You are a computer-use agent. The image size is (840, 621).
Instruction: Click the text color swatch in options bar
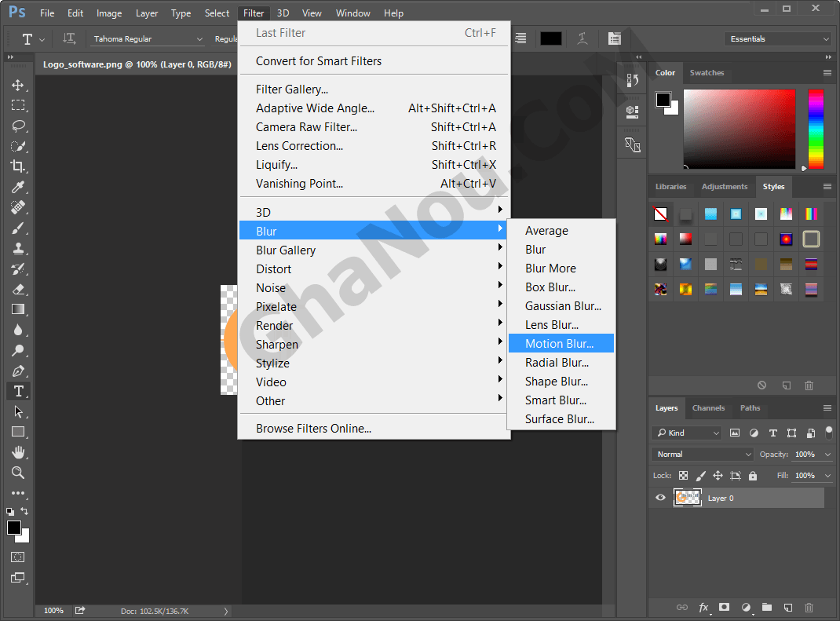tap(551, 38)
